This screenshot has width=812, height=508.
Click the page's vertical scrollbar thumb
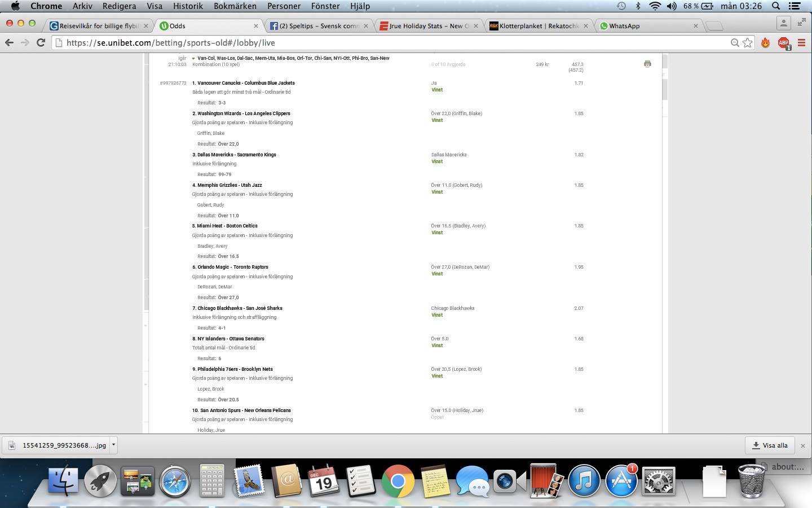(665, 90)
